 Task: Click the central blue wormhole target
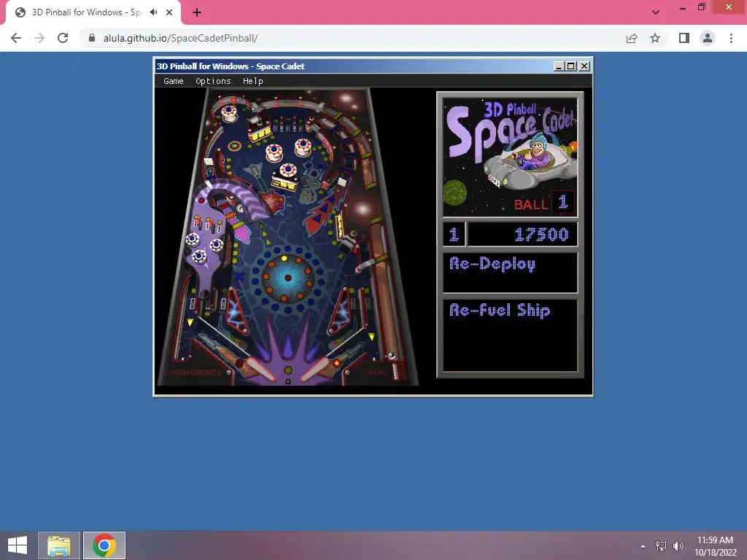[287, 278]
